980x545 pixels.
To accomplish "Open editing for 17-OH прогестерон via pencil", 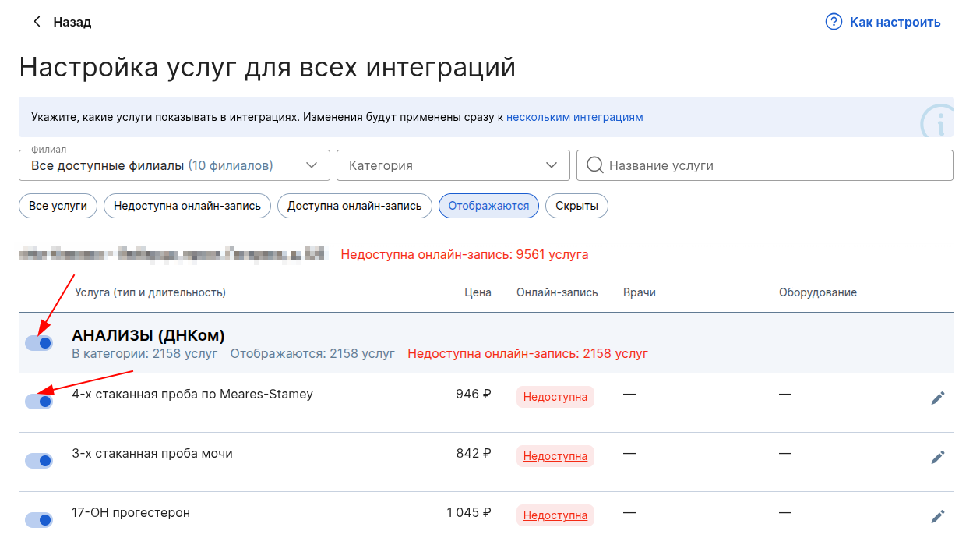I will coord(938,516).
